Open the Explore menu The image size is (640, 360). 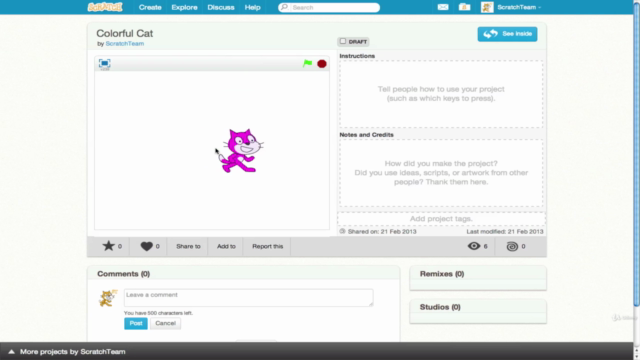pos(184,7)
